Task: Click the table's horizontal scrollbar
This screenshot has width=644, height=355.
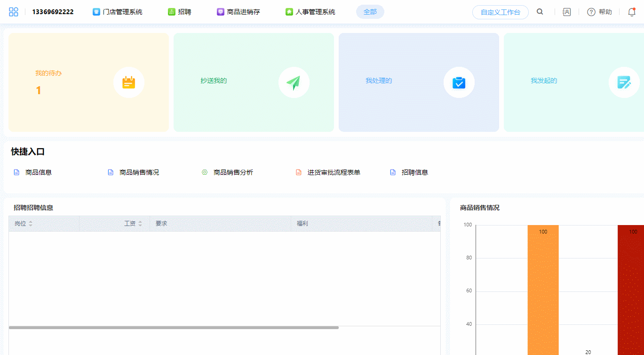Action: (174, 327)
